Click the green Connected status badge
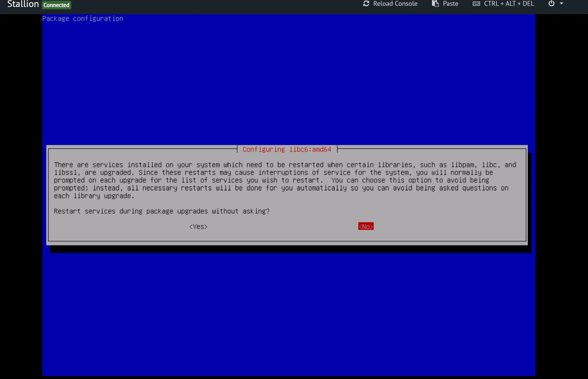Viewport: 588px width, 379px height. [x=56, y=5]
